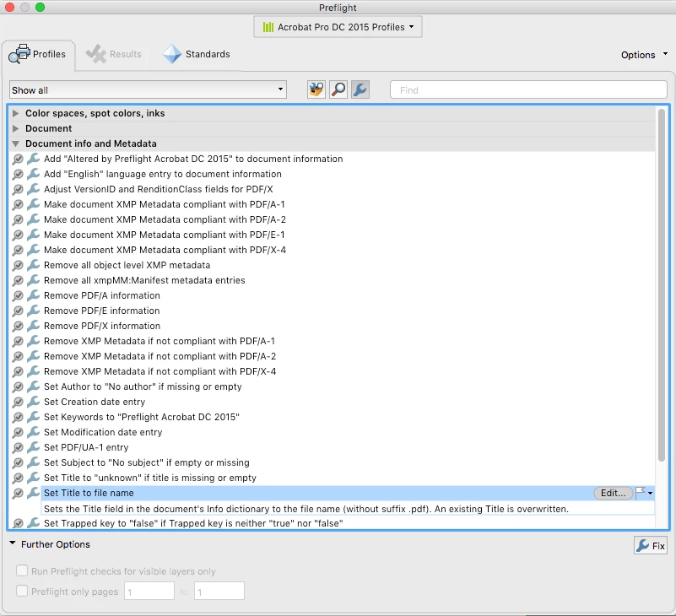Expand Color spaces, spot colors, inks group

[15, 113]
